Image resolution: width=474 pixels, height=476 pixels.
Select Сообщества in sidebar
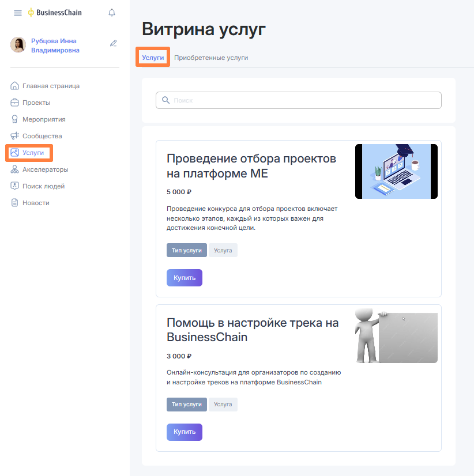click(x=42, y=136)
